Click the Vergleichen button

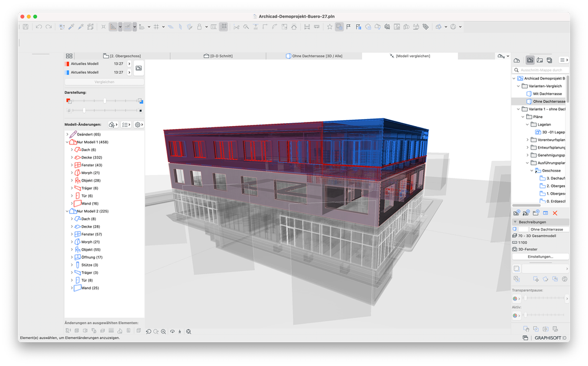click(104, 82)
